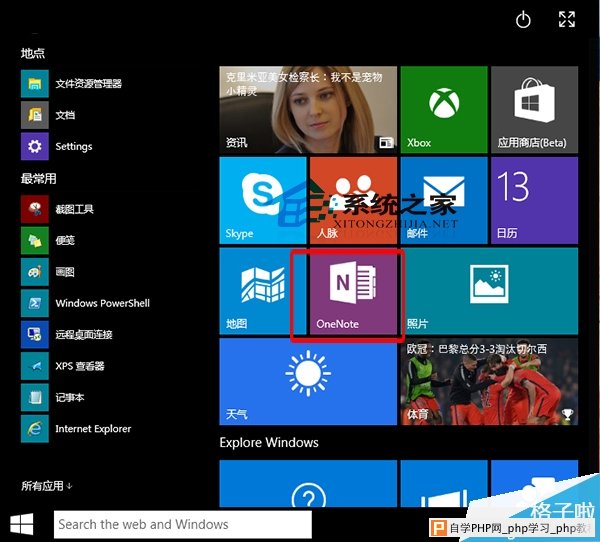
Task: Click the Power button icon
Action: tap(523, 19)
